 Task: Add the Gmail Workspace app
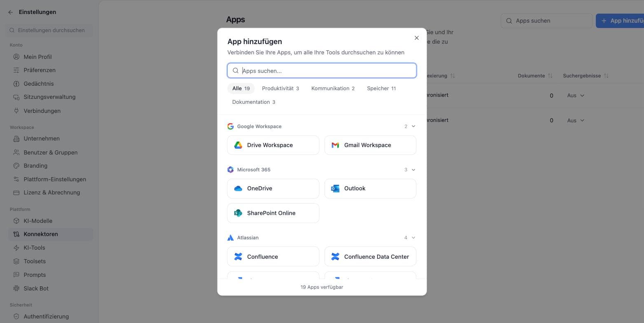[370, 145]
